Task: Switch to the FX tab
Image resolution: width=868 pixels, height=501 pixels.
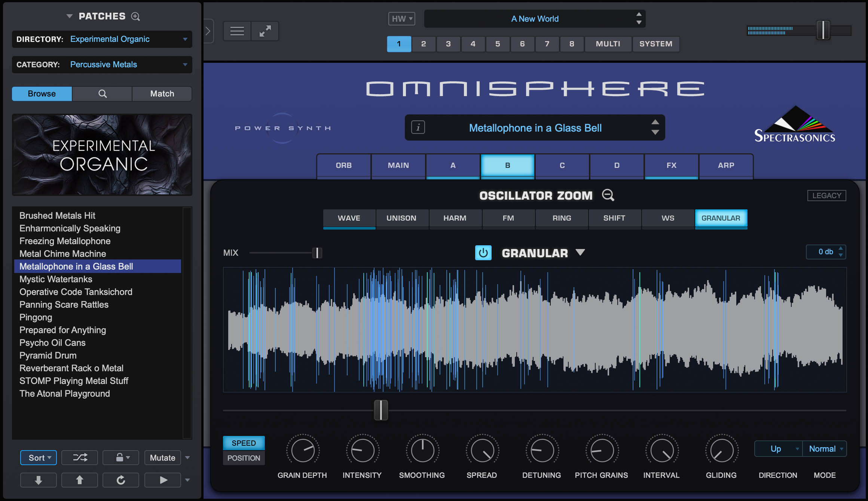Action: [671, 165]
